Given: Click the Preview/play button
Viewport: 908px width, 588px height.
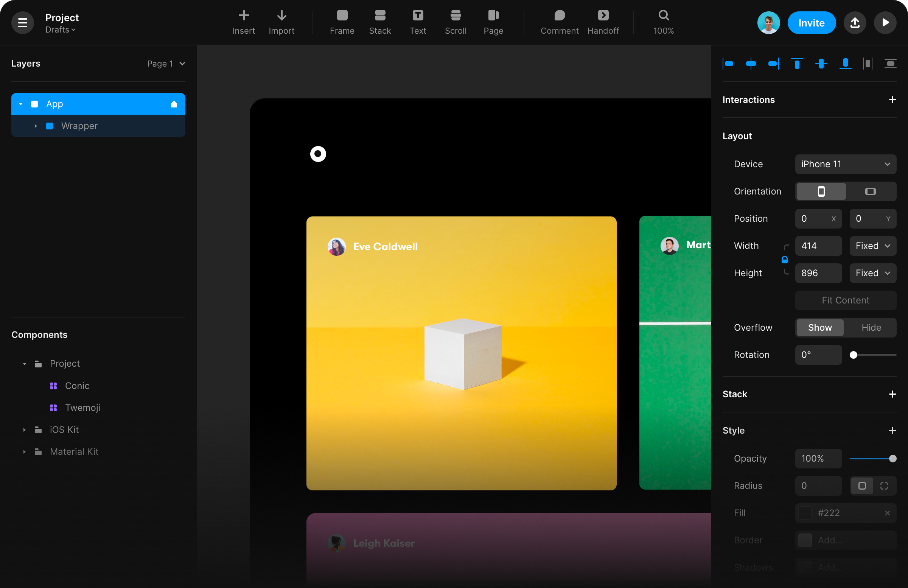Looking at the screenshot, I should click(886, 23).
